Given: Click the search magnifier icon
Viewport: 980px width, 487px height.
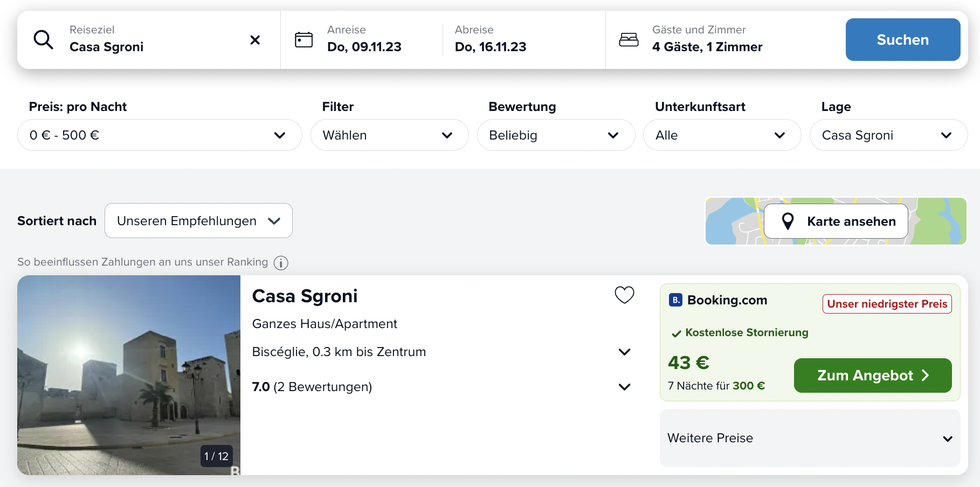Looking at the screenshot, I should tap(43, 40).
